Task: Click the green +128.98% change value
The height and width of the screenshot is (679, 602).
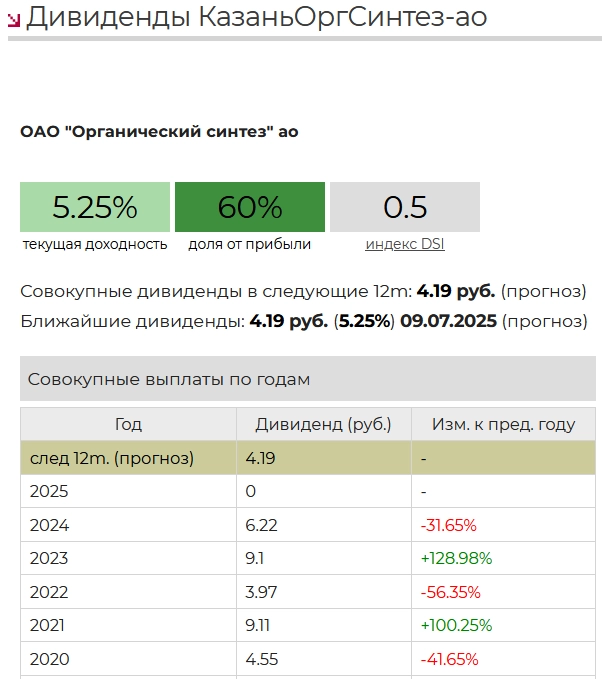Action: pyautogui.click(x=456, y=558)
